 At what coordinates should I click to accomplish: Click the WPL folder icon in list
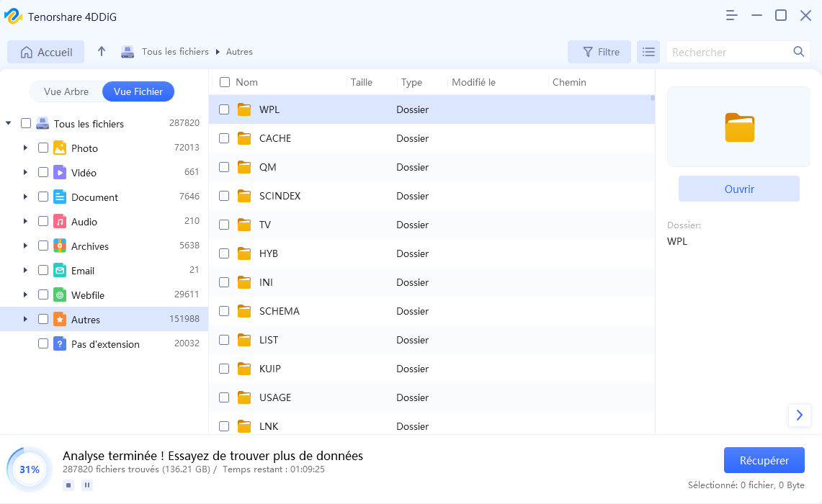[x=244, y=109]
